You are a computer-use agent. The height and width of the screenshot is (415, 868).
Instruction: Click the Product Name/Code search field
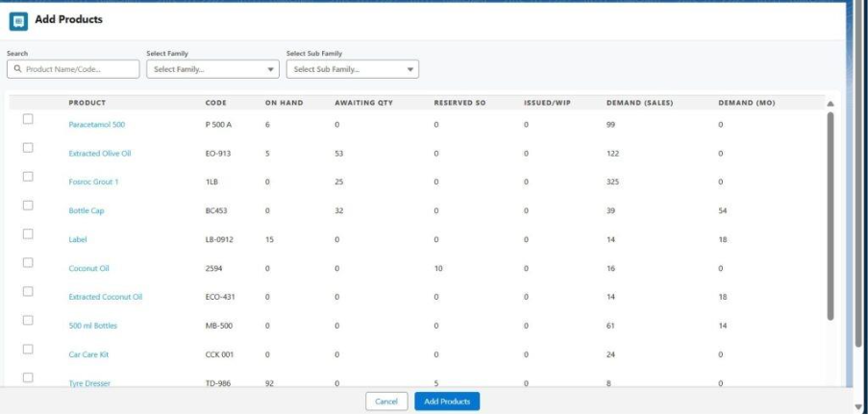click(x=77, y=70)
